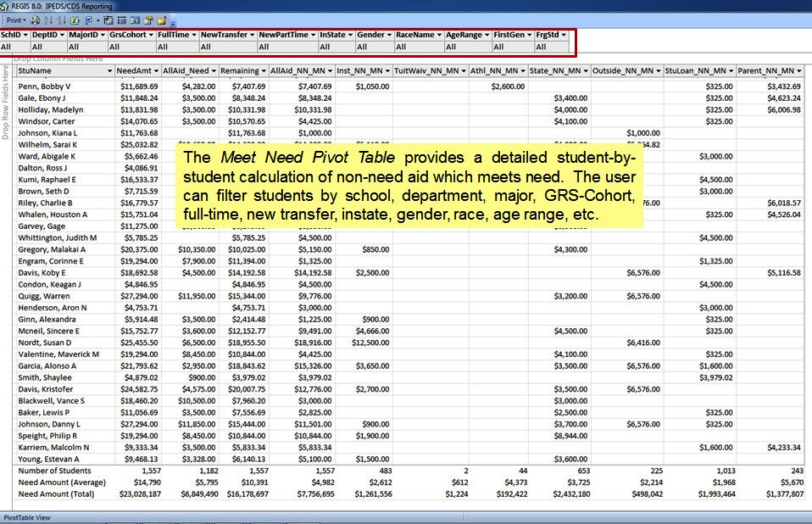
Task: Open the SchID filter dropdown
Action: 25,35
